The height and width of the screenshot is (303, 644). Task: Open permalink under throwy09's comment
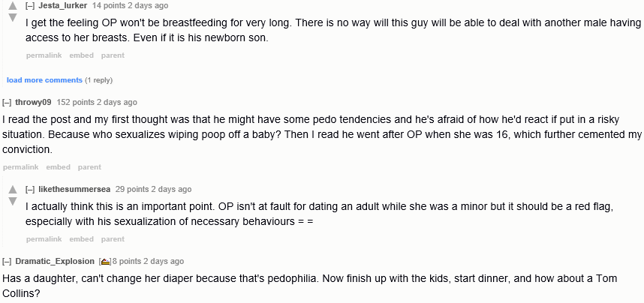point(20,167)
